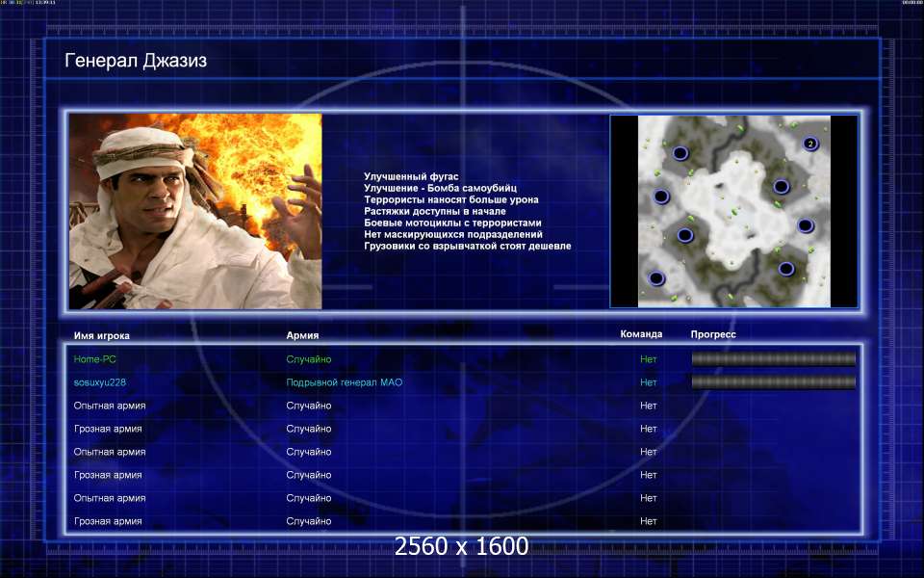Click 'Боевые мотоциклы с террористами'
The image size is (924, 578).
pos(452,223)
